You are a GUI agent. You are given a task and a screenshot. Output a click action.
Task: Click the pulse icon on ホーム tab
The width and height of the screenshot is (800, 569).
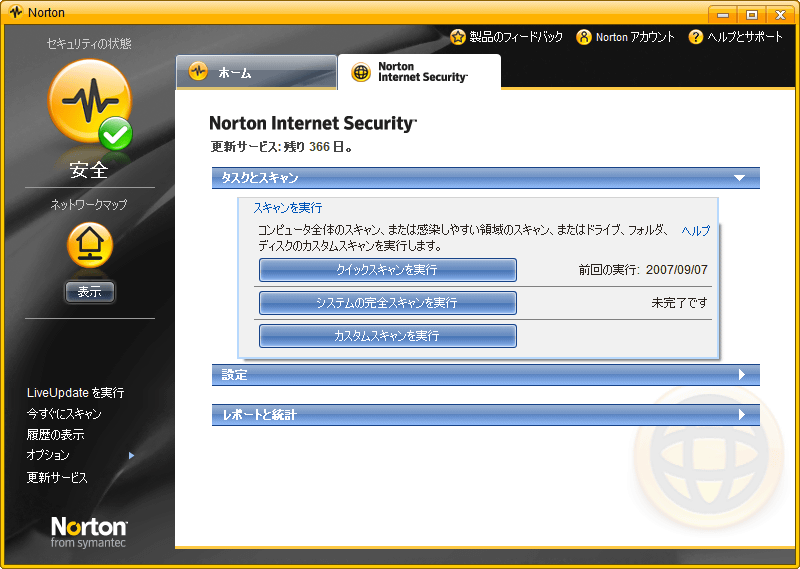click(x=198, y=71)
